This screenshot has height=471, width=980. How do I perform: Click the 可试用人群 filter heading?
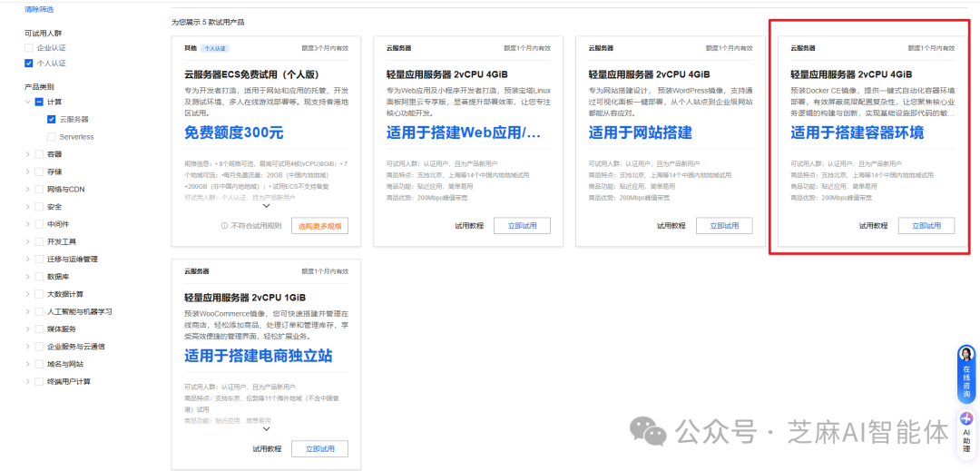(44, 33)
